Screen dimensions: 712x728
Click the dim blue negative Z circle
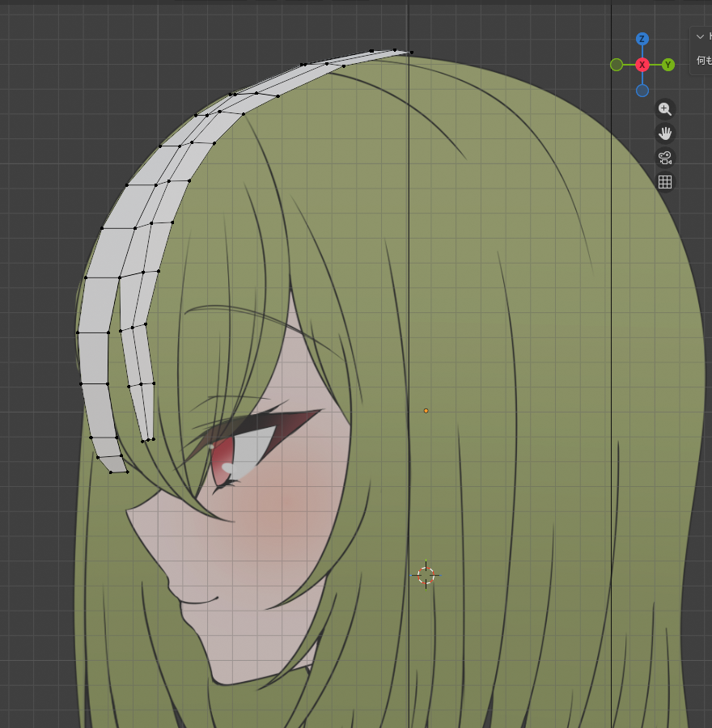[x=642, y=91]
